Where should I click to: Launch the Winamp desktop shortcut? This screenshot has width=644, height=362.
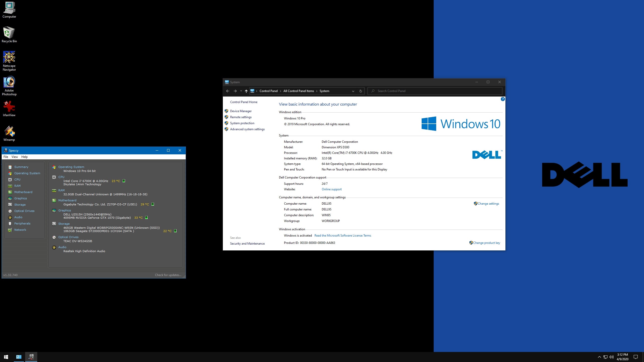[9, 133]
